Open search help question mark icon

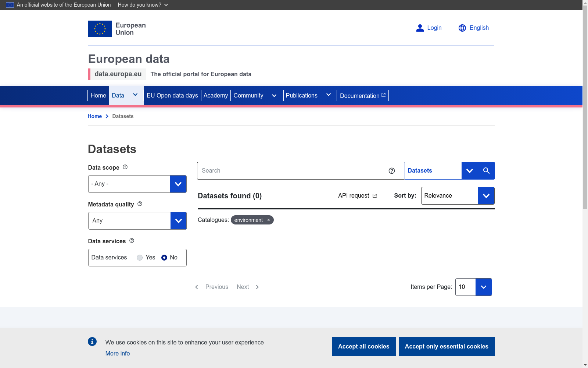click(392, 171)
